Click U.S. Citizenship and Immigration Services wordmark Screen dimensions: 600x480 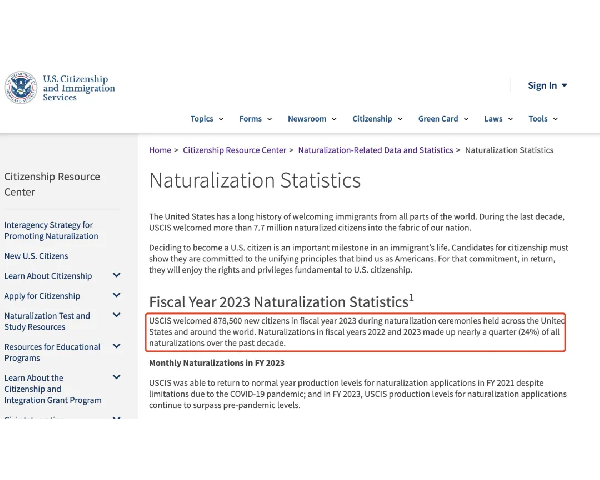coord(79,88)
